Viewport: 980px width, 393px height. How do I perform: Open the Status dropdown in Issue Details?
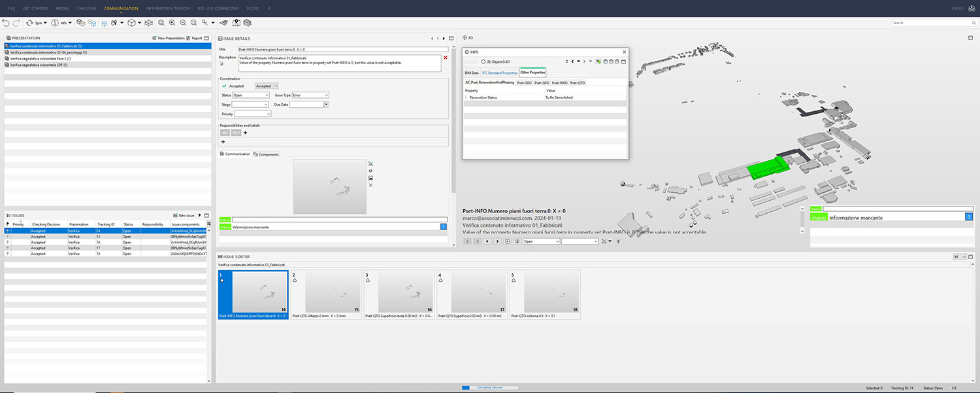coord(251,95)
